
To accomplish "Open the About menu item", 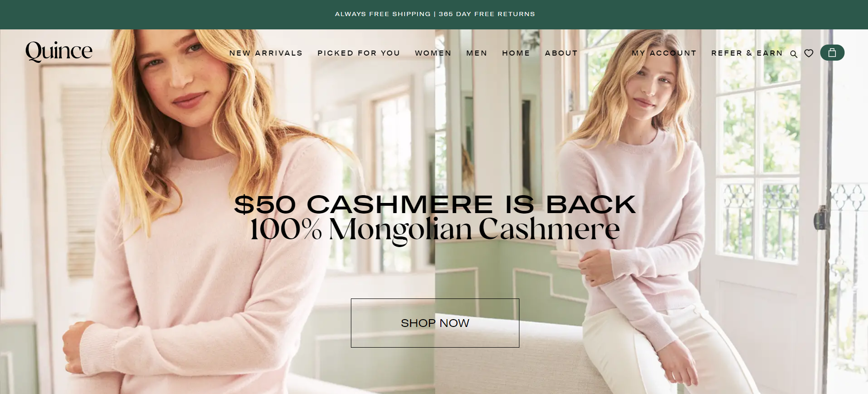I will [x=561, y=53].
